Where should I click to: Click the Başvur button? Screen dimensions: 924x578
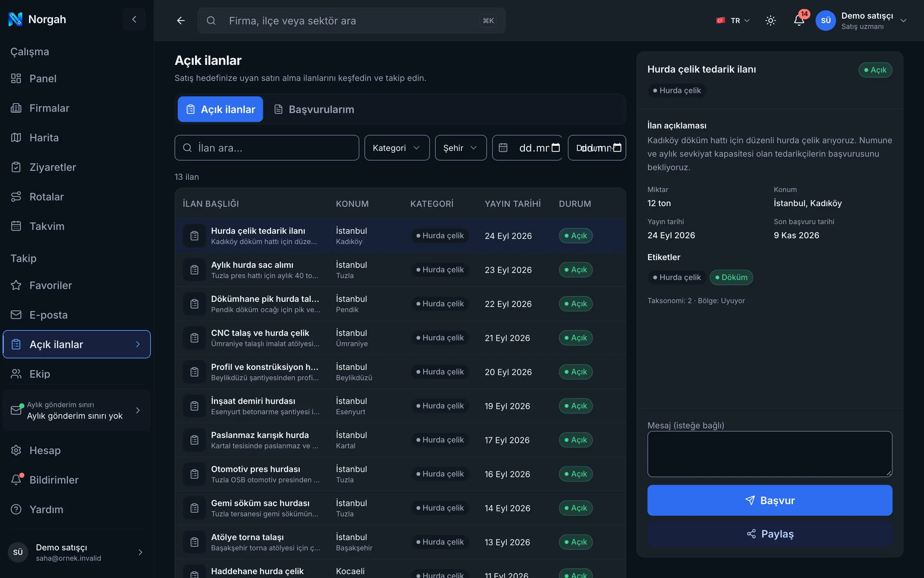click(x=769, y=500)
